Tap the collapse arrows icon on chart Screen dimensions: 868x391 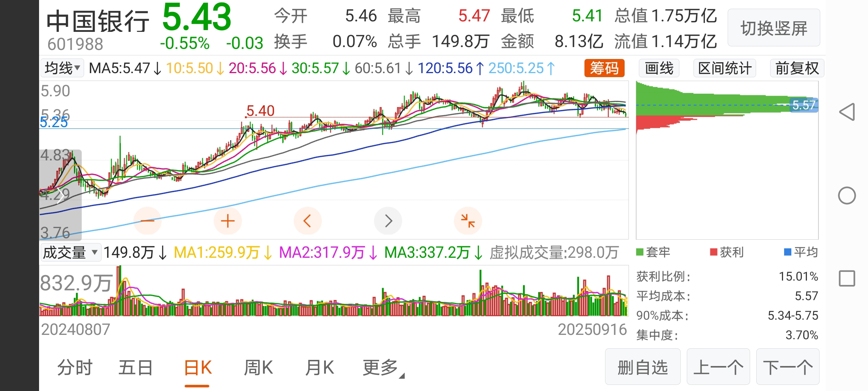(468, 221)
